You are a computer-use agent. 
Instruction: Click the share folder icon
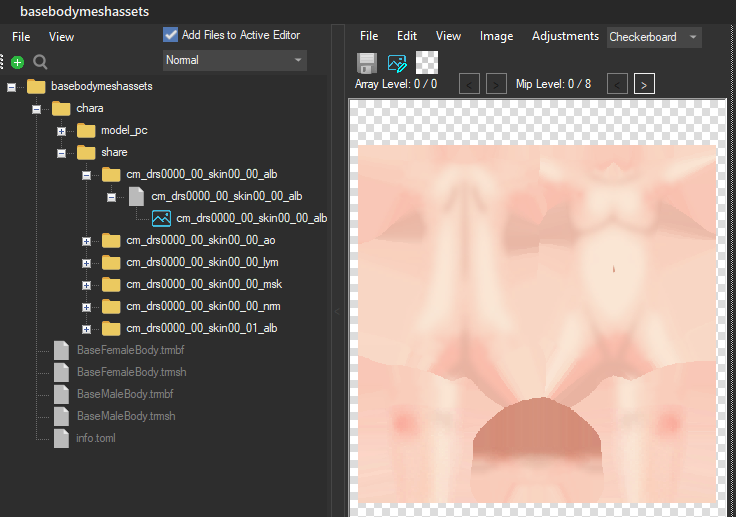pos(86,152)
